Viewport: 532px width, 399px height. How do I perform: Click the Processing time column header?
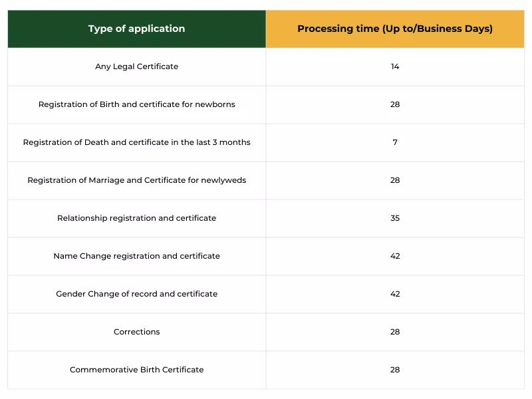(395, 29)
